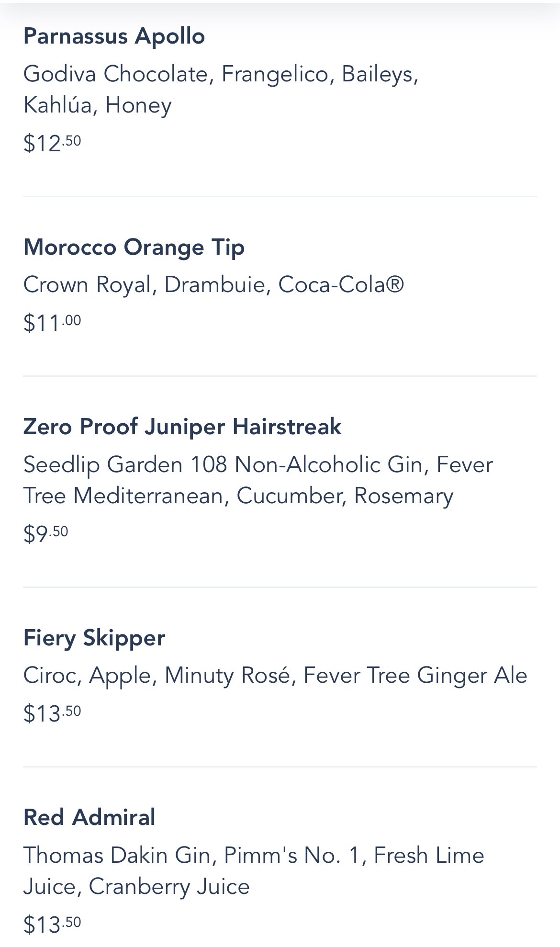Tap the Kahlúa, Honey description line
The image size is (560, 948).
[98, 105]
